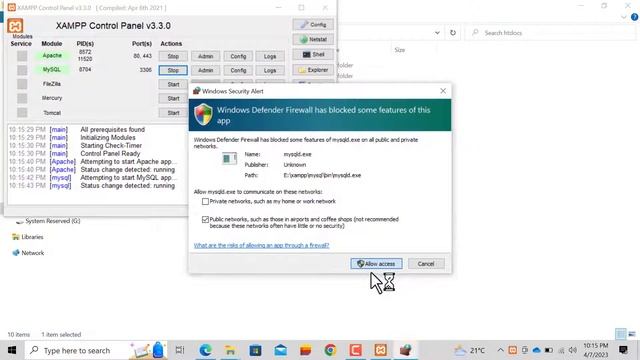The image size is (640, 360).
Task: Open Microsoft Store from the taskbar
Action: [x=256, y=350]
